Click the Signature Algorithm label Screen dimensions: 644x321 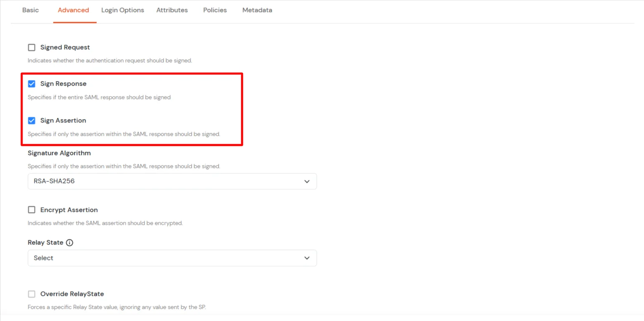click(59, 153)
